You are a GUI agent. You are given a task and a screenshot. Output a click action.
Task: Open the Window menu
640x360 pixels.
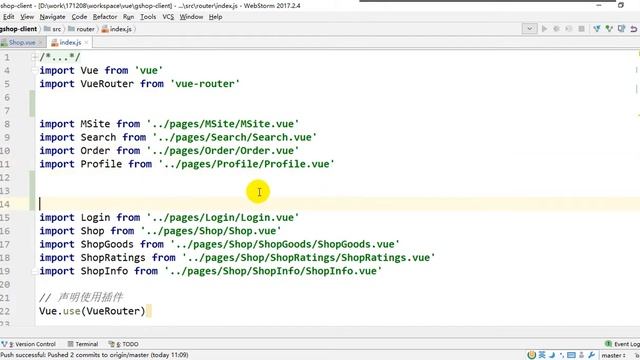tap(191, 17)
